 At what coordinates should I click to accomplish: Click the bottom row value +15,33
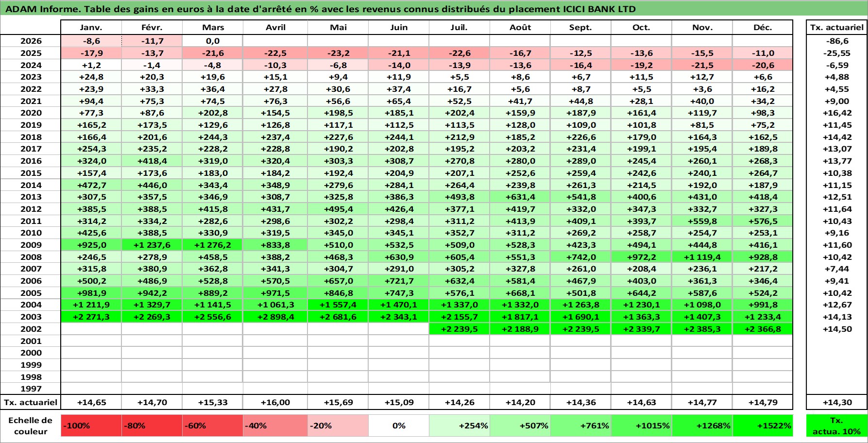[213, 402]
